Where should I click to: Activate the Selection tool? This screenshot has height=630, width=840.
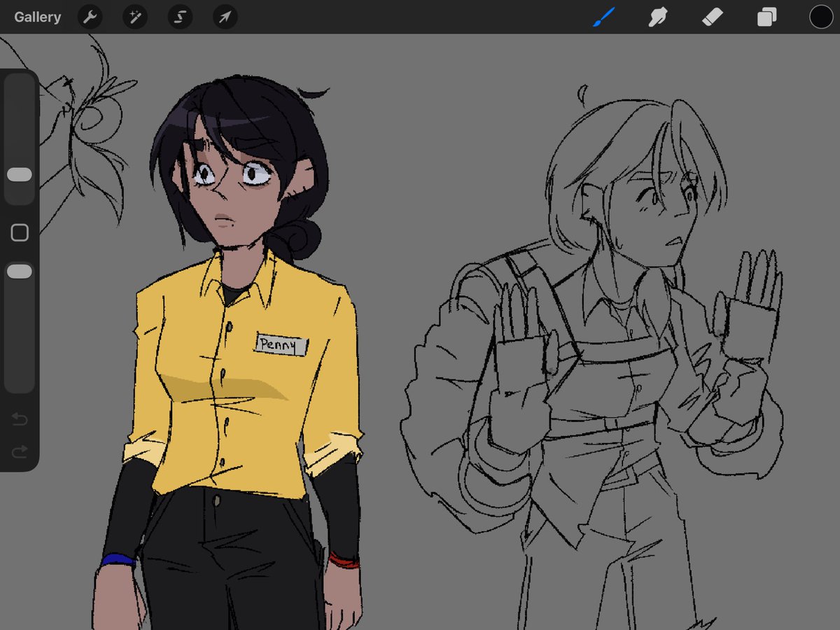[x=180, y=17]
